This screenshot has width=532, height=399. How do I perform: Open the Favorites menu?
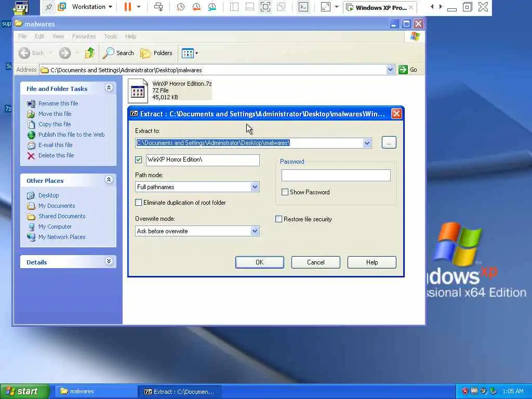(84, 36)
